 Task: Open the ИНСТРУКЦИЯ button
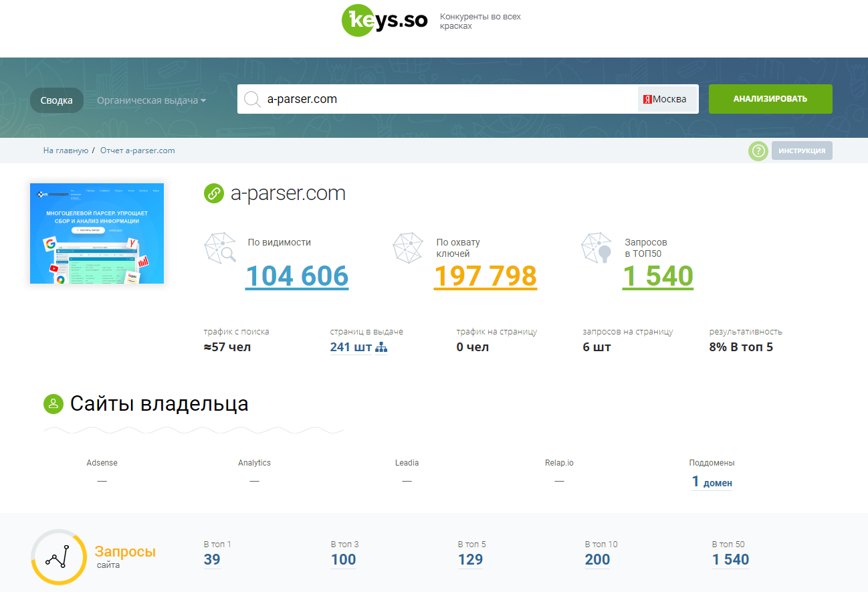[801, 151]
